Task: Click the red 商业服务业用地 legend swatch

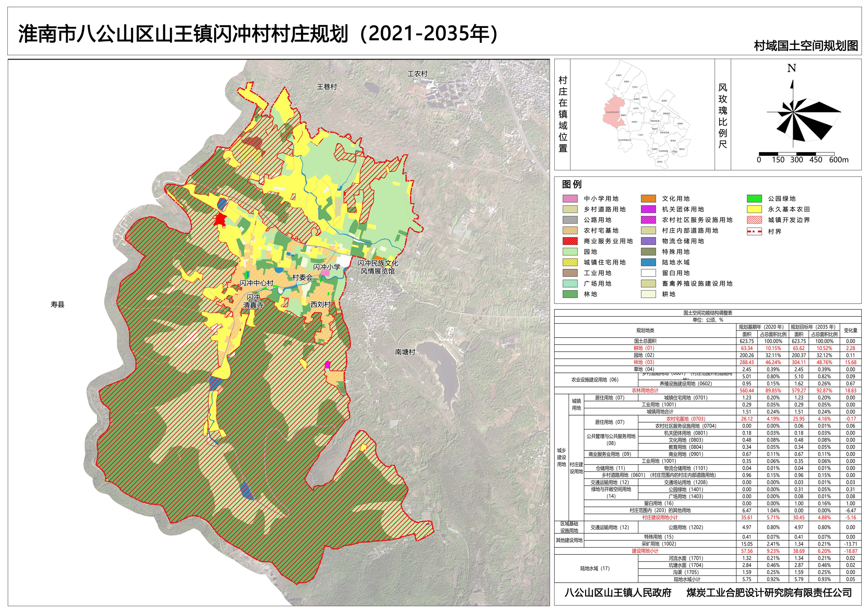Action: [570, 241]
